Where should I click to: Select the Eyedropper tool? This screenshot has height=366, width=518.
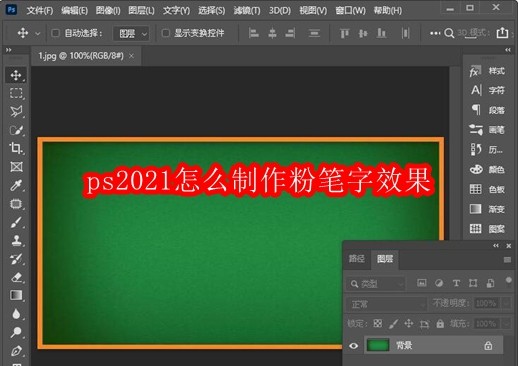coord(16,185)
